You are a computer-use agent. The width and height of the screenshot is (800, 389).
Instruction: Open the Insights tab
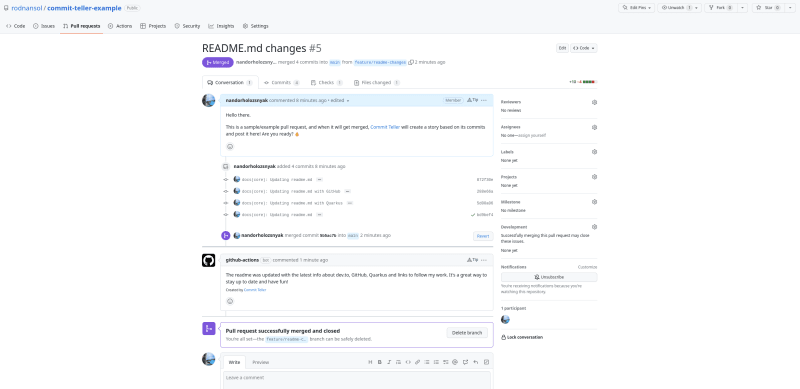pos(221,26)
